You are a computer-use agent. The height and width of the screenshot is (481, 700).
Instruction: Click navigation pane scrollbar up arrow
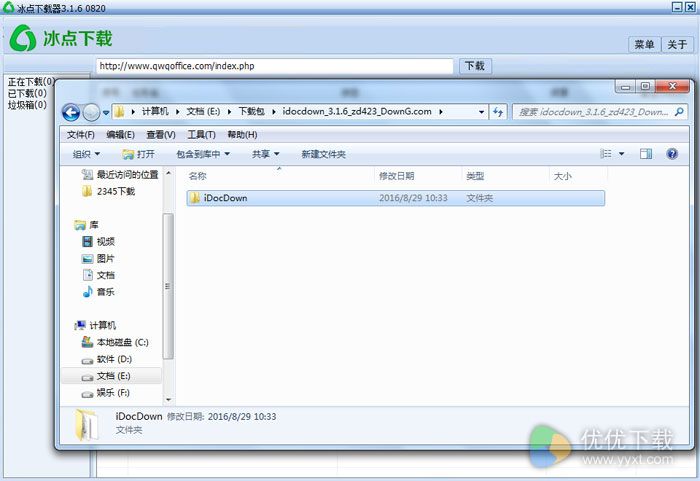click(168, 173)
